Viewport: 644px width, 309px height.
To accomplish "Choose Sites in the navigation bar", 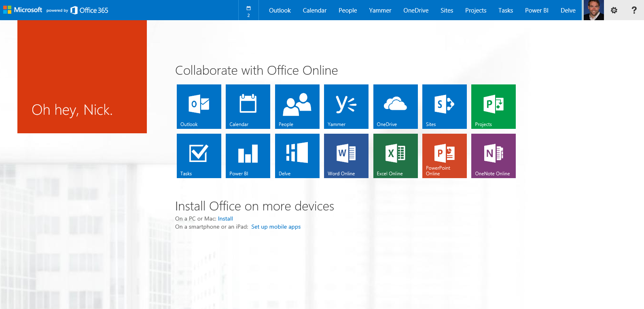I will tap(447, 10).
